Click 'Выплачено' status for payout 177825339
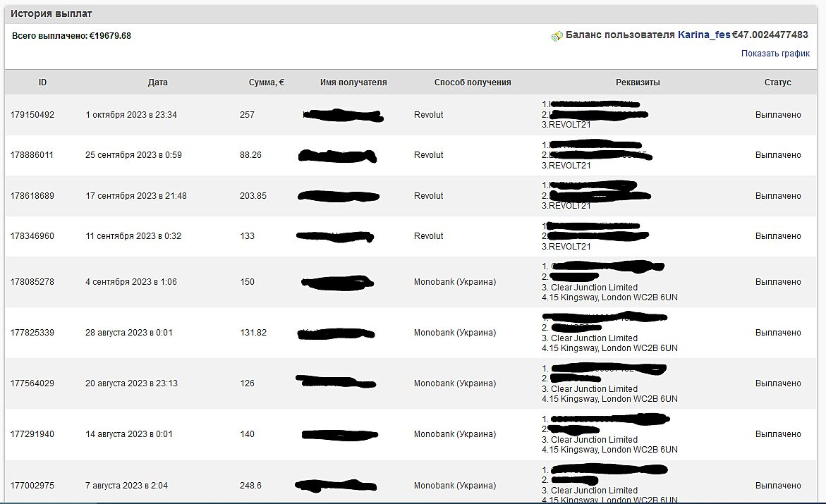This screenshot has width=826, height=504. click(x=778, y=333)
